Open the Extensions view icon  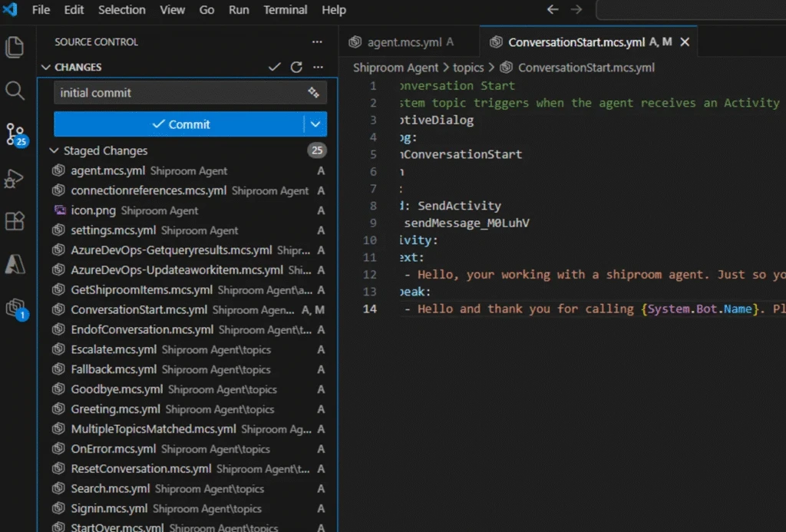[15, 220]
